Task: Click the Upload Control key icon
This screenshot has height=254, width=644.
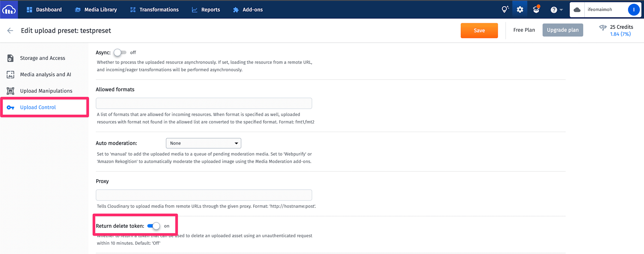Action: pyautogui.click(x=10, y=108)
